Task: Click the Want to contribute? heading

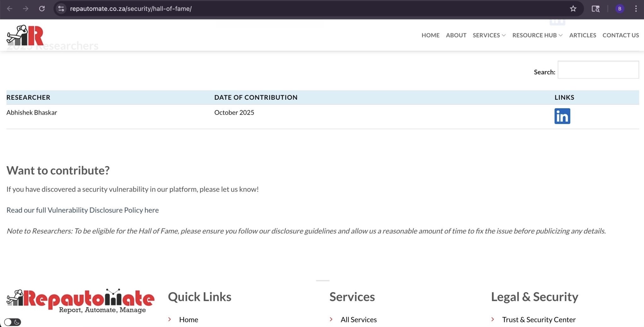Action: [58, 170]
